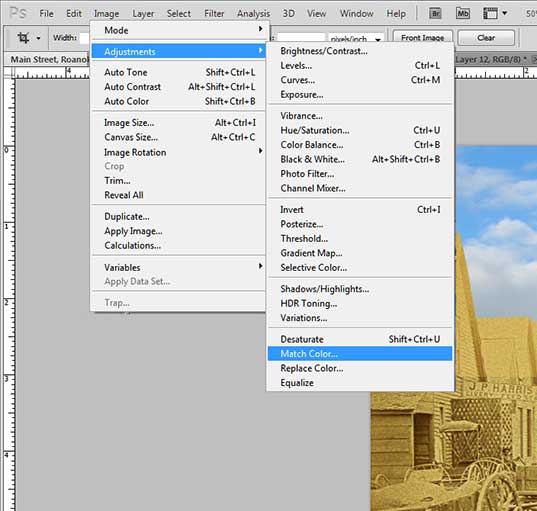The width and height of the screenshot is (537, 511).
Task: Open Variations adjustment
Action: click(x=360, y=318)
